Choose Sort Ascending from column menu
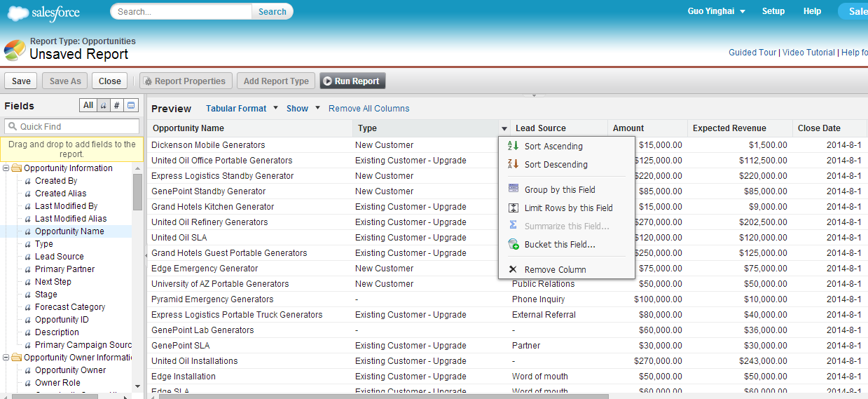Screen dimensions: 868x399 [x=553, y=146]
